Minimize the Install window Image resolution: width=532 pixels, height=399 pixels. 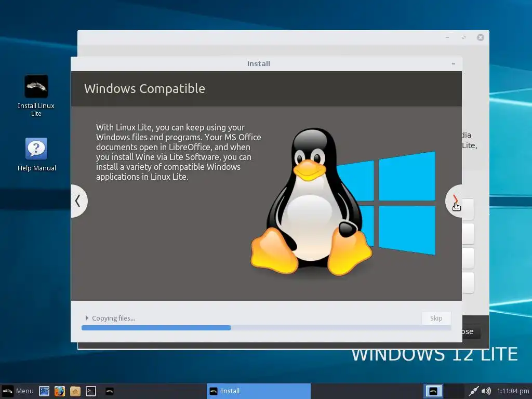453,64
